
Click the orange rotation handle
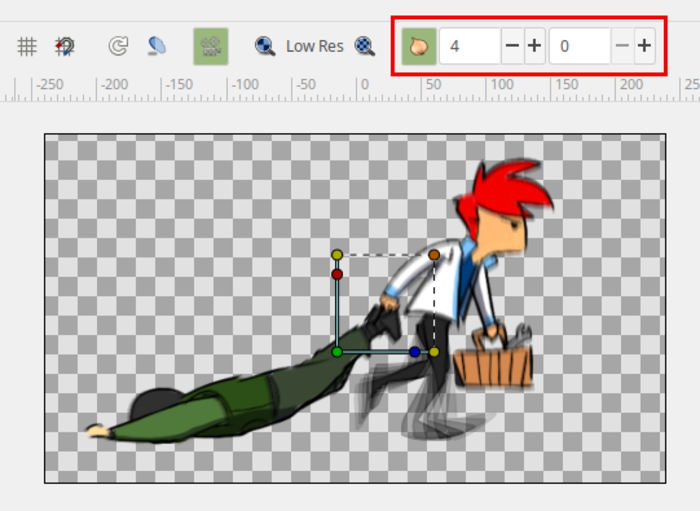[434, 255]
